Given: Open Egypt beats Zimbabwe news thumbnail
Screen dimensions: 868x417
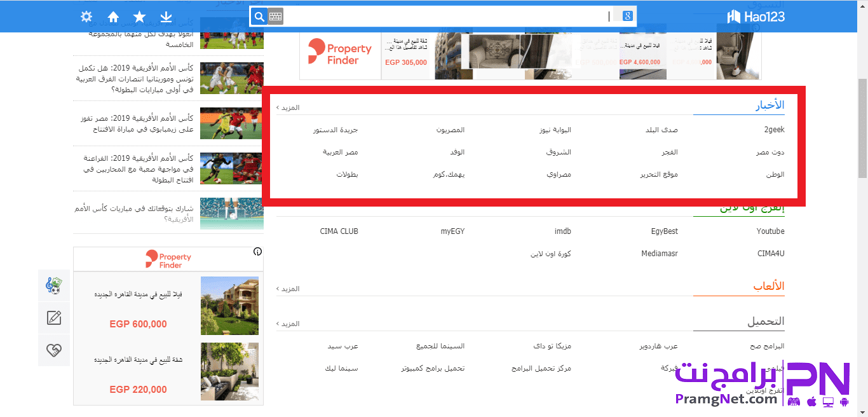Looking at the screenshot, I should 232,123.
